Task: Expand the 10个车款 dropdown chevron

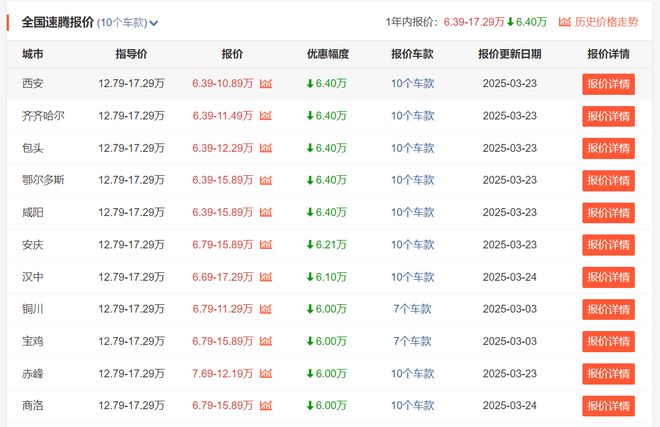Action: 154,23
